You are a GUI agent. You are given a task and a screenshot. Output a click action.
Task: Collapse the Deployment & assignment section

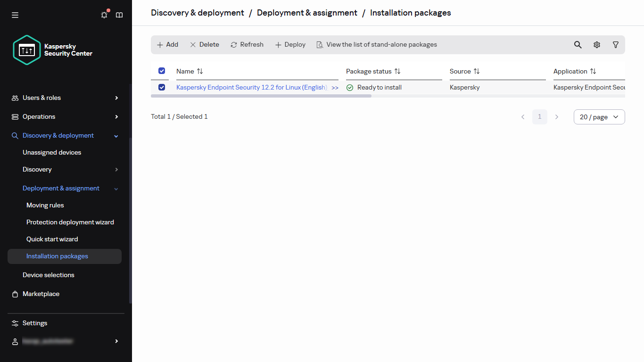(x=116, y=188)
